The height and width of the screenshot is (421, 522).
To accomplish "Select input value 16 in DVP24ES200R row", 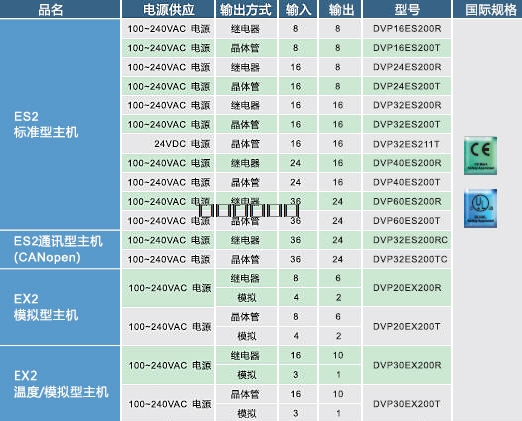I will point(296,67).
